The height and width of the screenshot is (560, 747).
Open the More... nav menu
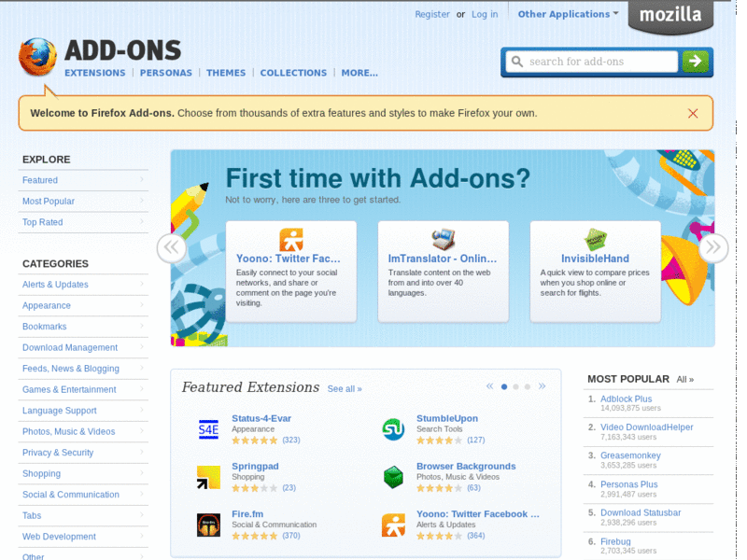tap(359, 73)
